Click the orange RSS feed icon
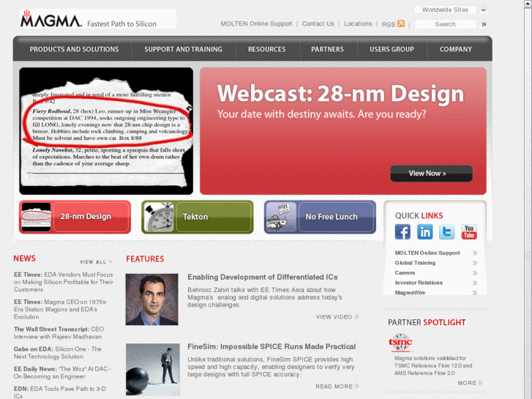Screen dimensions: 532x399 point(401,23)
